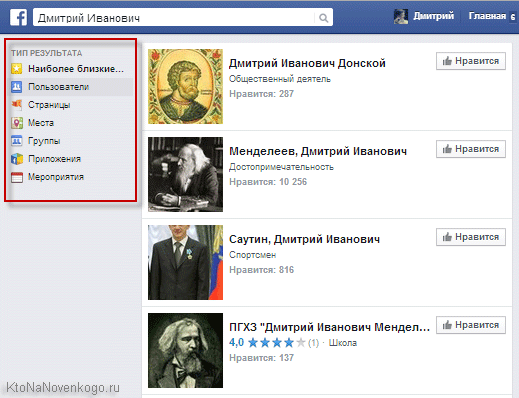Click "Нравится: 287" count
The height and width of the screenshot is (398, 519).
pos(261,94)
